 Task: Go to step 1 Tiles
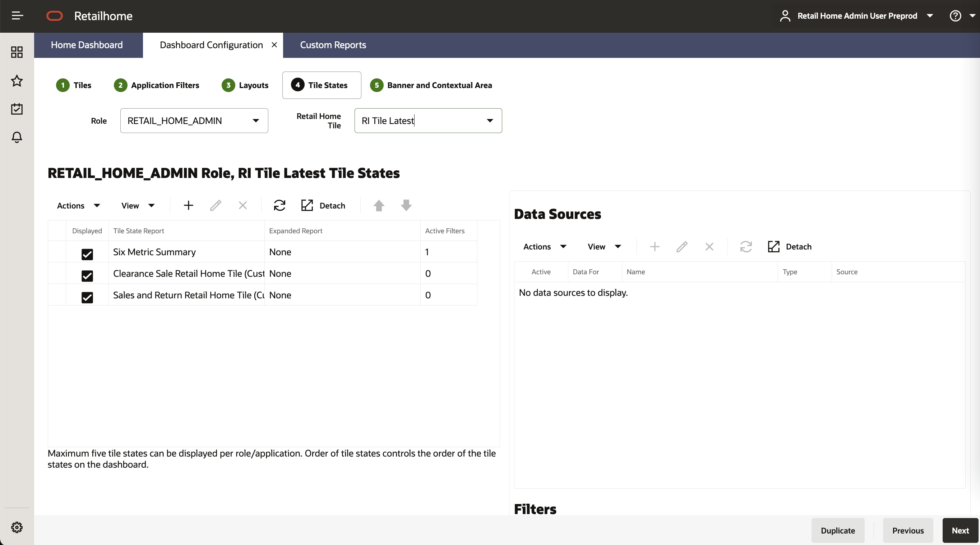[74, 85]
